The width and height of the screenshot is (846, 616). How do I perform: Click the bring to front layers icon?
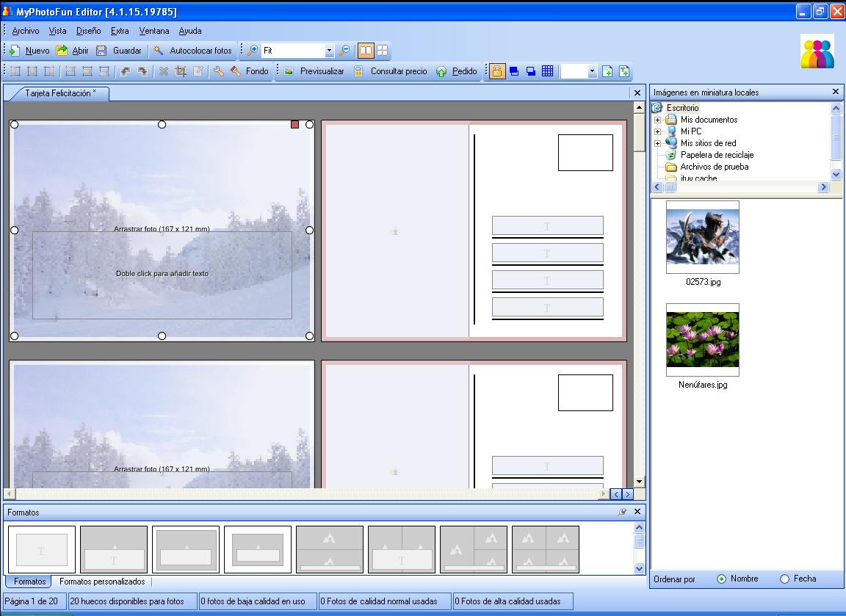coord(514,71)
